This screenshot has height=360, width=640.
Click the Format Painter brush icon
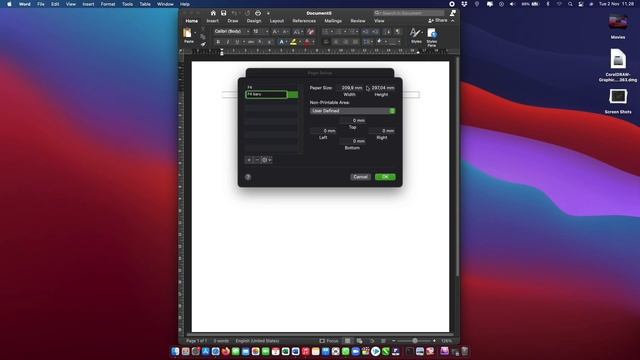(203, 44)
